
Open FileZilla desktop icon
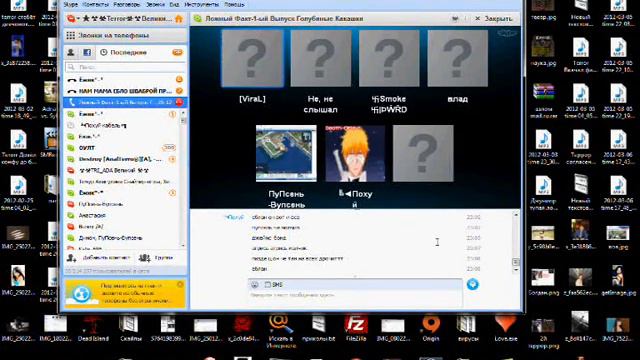pyautogui.click(x=356, y=328)
